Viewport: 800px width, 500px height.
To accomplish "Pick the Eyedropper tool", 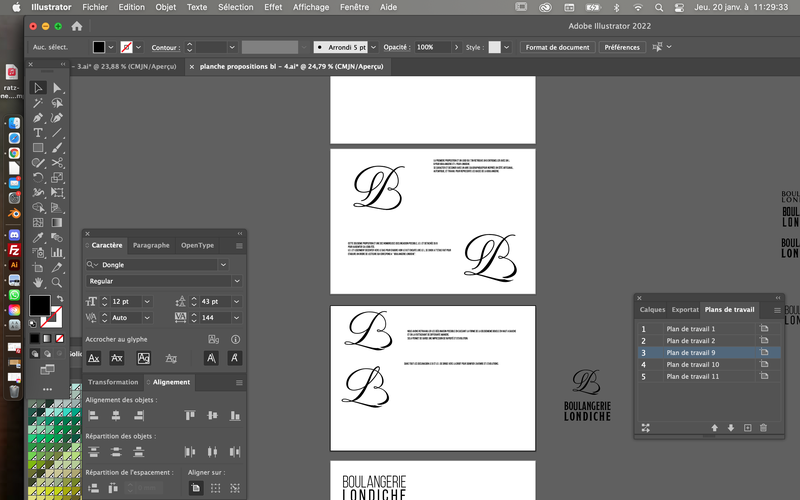I will (38, 237).
